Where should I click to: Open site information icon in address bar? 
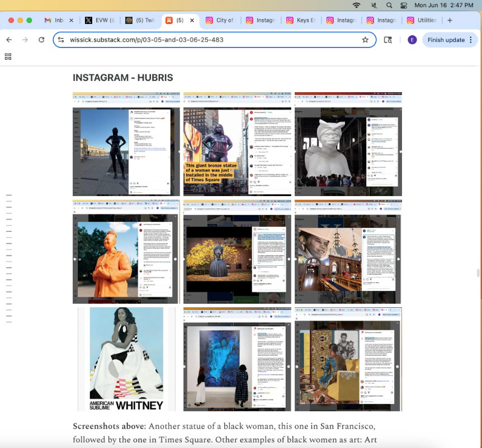point(61,40)
